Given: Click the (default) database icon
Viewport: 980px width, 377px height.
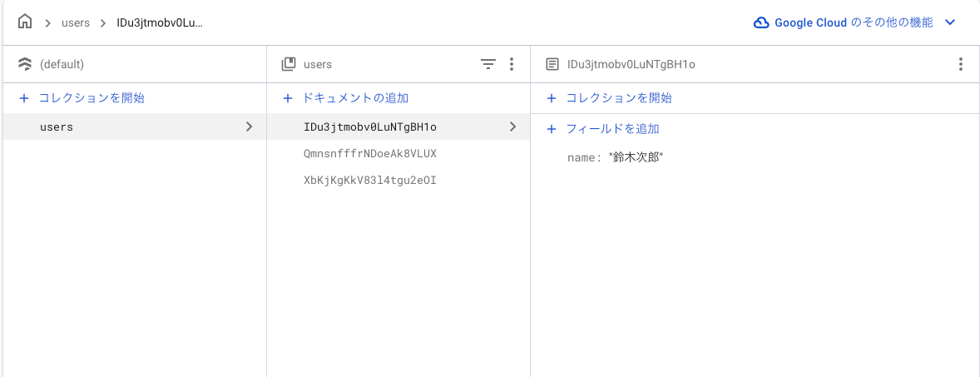Looking at the screenshot, I should tap(24, 64).
